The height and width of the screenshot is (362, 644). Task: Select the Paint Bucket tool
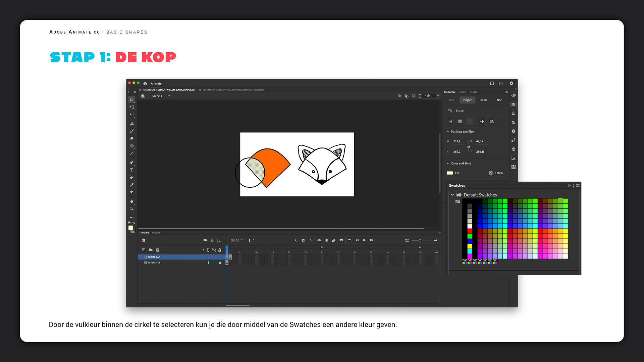(x=131, y=177)
